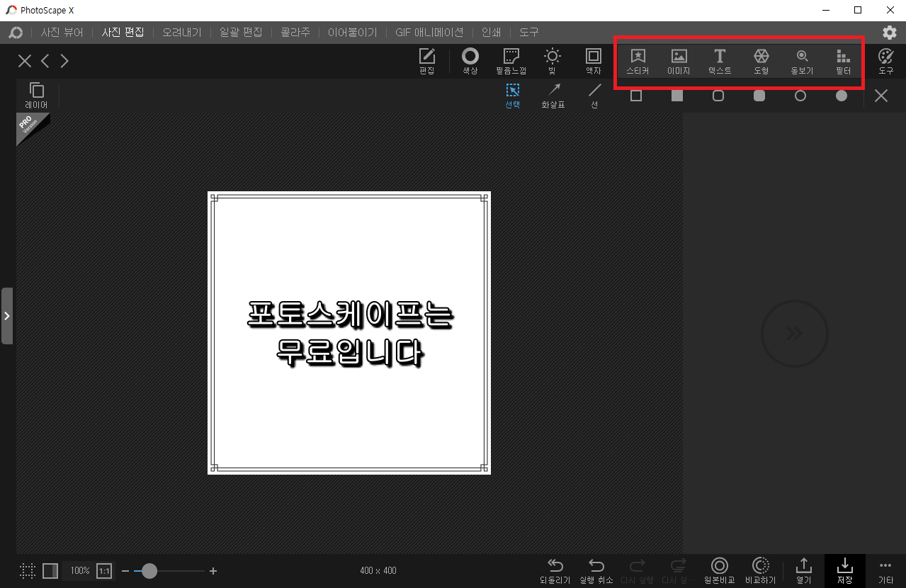
Task: Switch to the 이어붙이기 tab
Action: [352, 33]
